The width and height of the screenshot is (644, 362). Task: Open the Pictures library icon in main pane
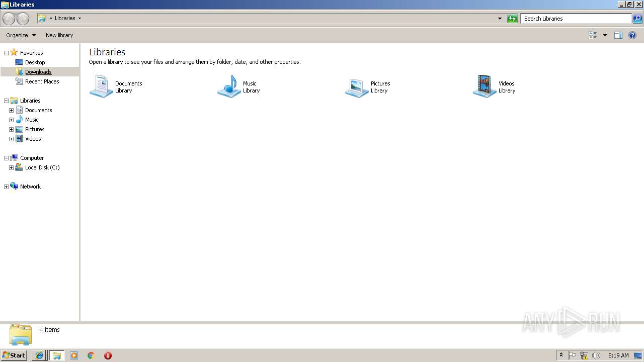click(x=357, y=86)
